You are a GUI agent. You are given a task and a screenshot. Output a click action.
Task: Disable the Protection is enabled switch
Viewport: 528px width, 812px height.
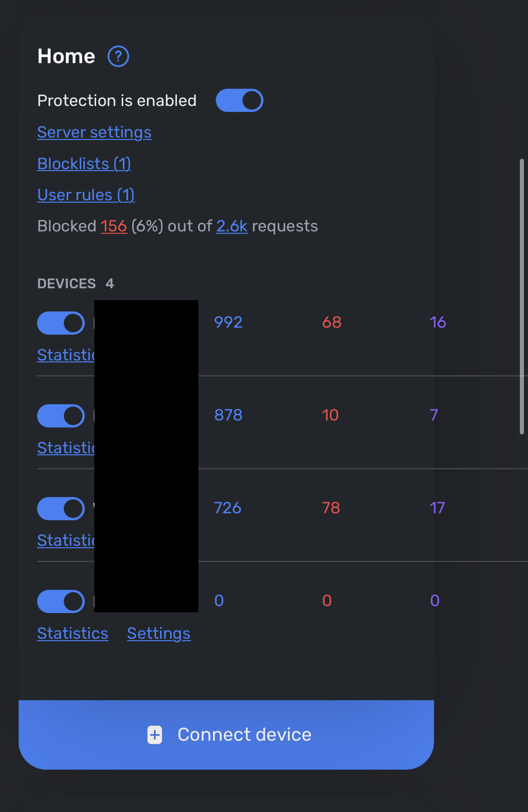[240, 100]
